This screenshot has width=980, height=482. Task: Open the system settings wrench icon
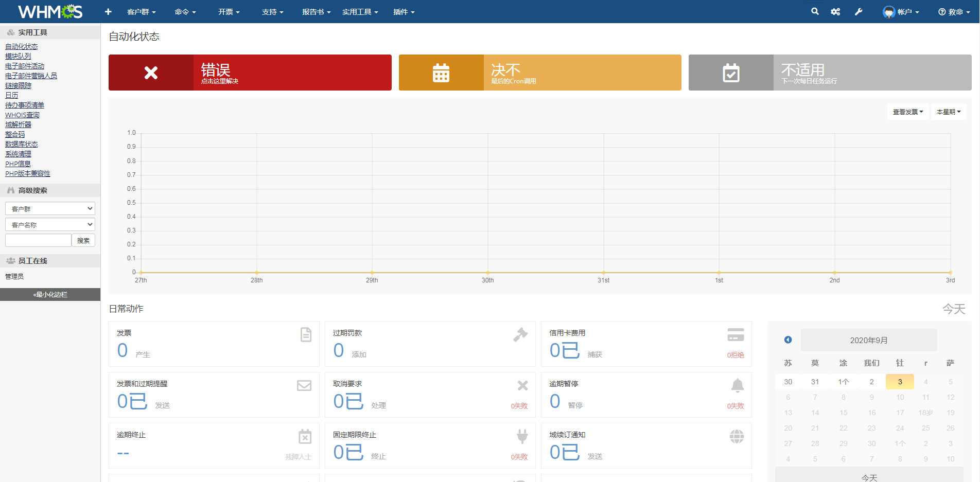[858, 11]
